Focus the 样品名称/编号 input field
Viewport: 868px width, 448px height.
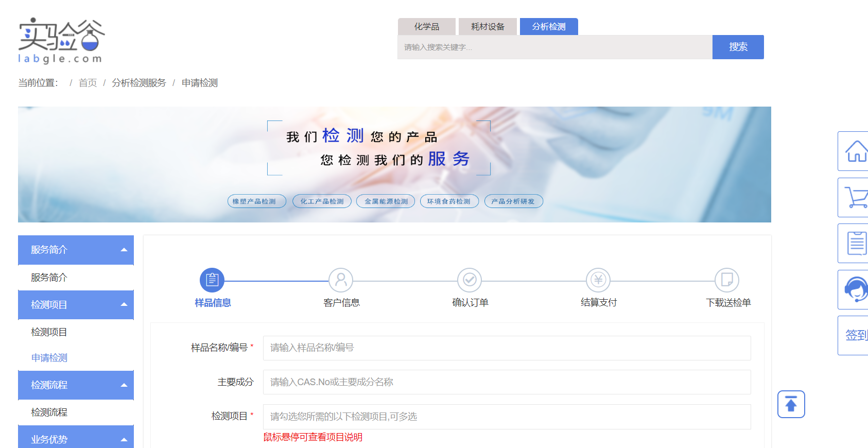pos(507,348)
